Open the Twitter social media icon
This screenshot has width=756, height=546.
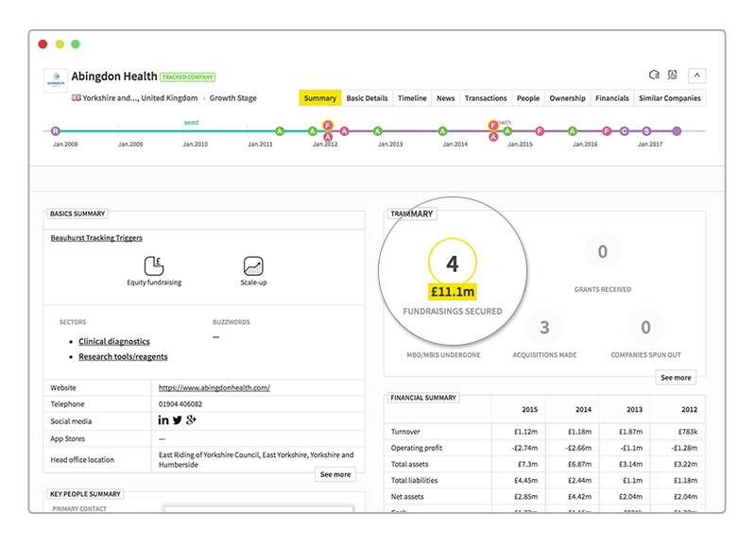pyautogui.click(x=178, y=420)
